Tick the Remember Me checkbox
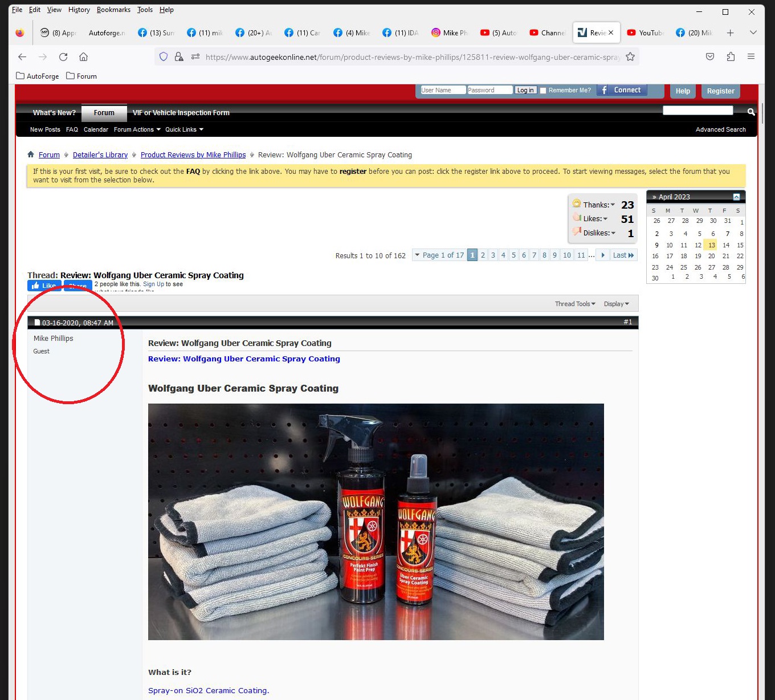 pyautogui.click(x=543, y=91)
